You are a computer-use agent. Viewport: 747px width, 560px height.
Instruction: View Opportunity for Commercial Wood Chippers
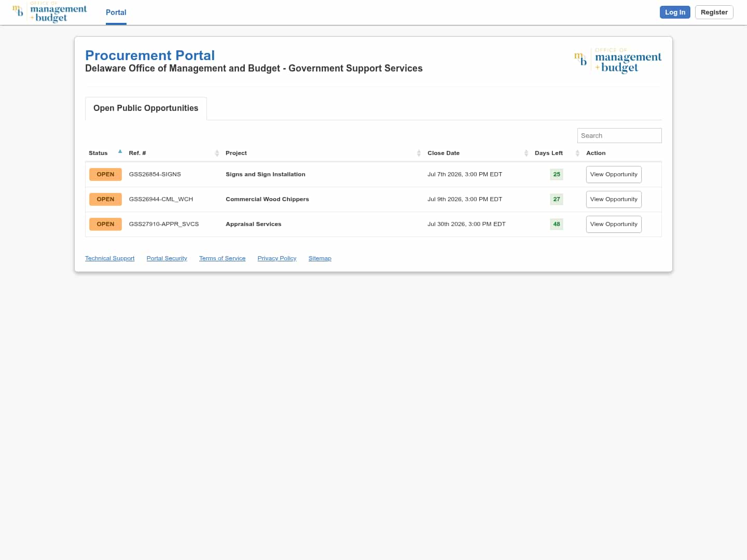pos(614,200)
